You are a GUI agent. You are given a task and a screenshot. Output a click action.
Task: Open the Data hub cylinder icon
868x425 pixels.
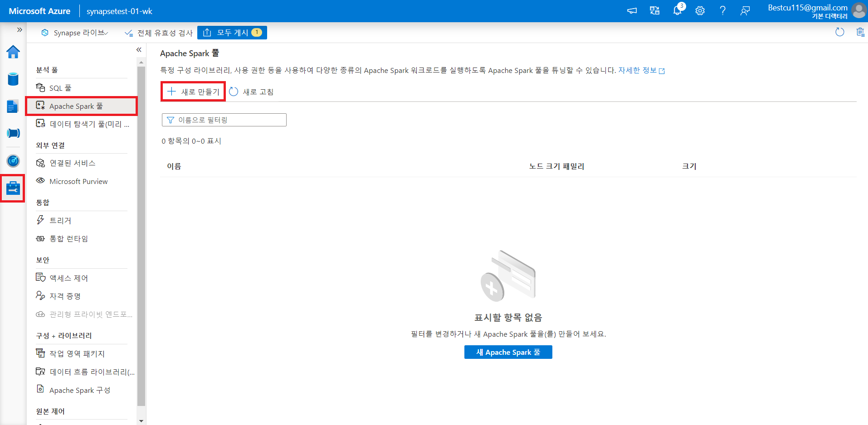point(13,79)
